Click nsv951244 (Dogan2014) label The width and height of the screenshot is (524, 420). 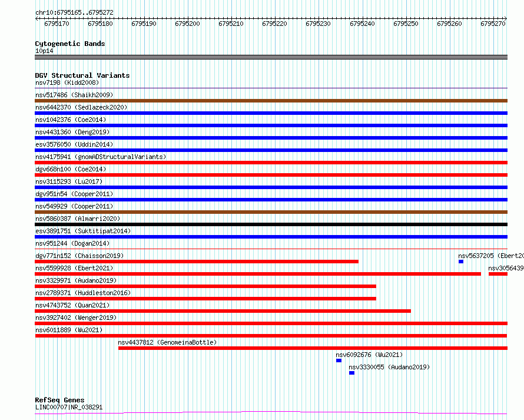tap(72, 243)
